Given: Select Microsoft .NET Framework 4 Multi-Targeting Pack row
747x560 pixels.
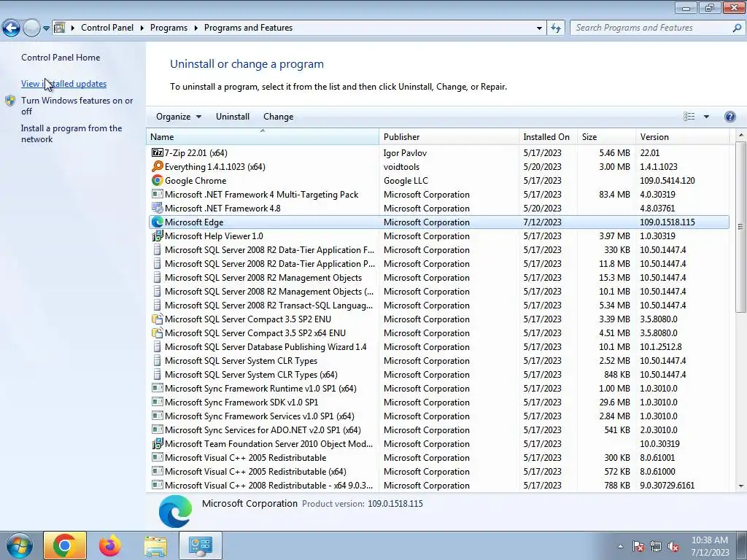Looking at the screenshot, I should tap(438, 194).
